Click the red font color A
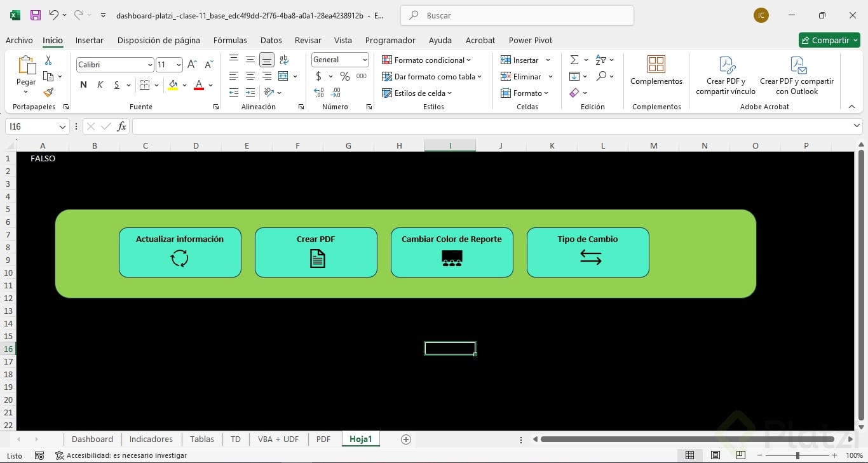This screenshot has height=463, width=868. pos(199,85)
